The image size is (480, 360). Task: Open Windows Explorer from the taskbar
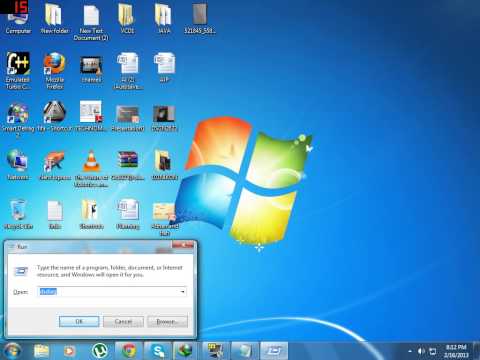[x=42, y=351]
